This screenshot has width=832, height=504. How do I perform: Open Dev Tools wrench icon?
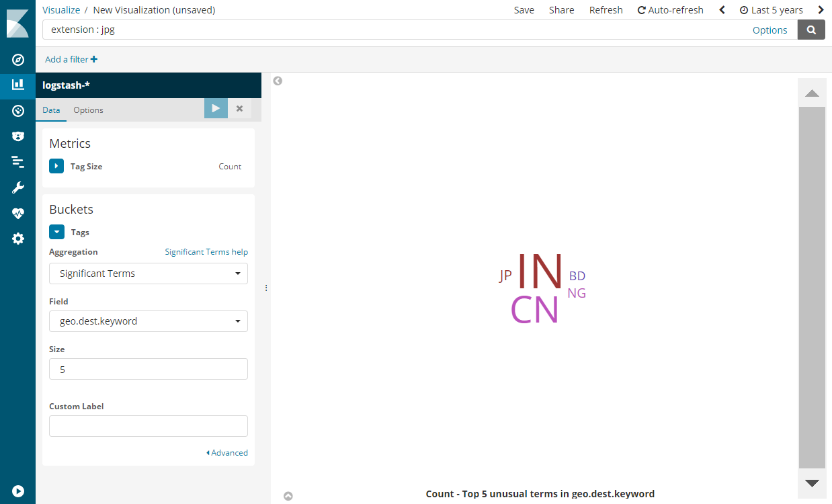(18, 187)
